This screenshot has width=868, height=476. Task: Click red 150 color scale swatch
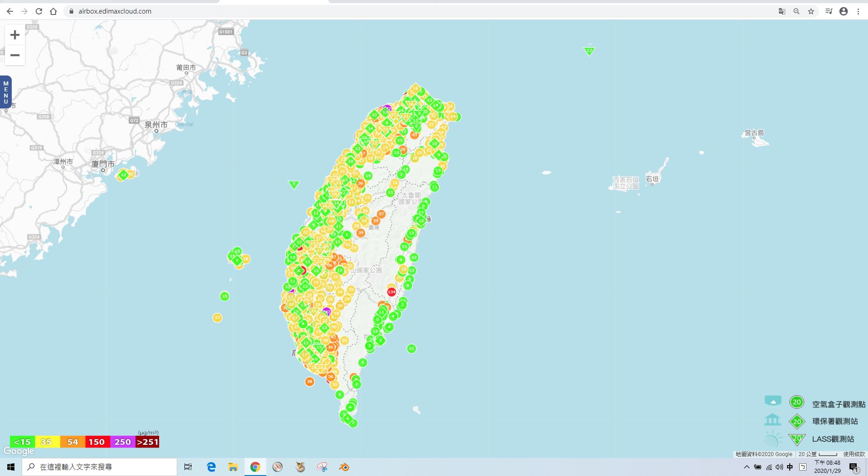pyautogui.click(x=97, y=442)
